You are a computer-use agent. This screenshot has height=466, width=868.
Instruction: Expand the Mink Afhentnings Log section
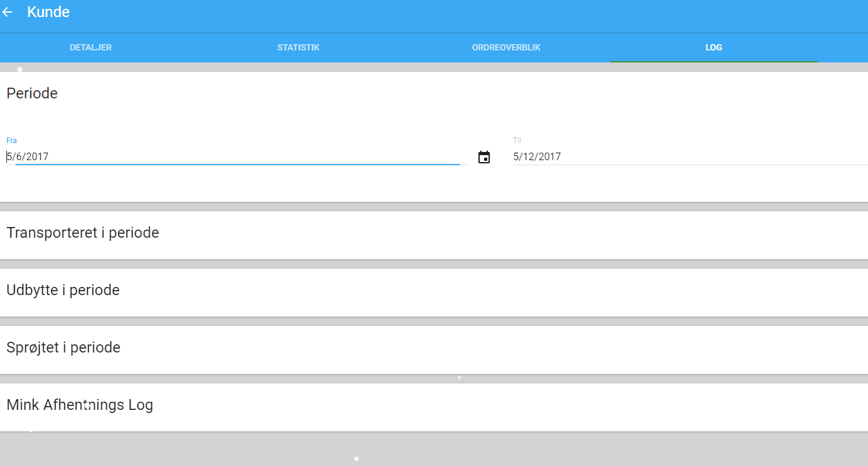(x=79, y=405)
